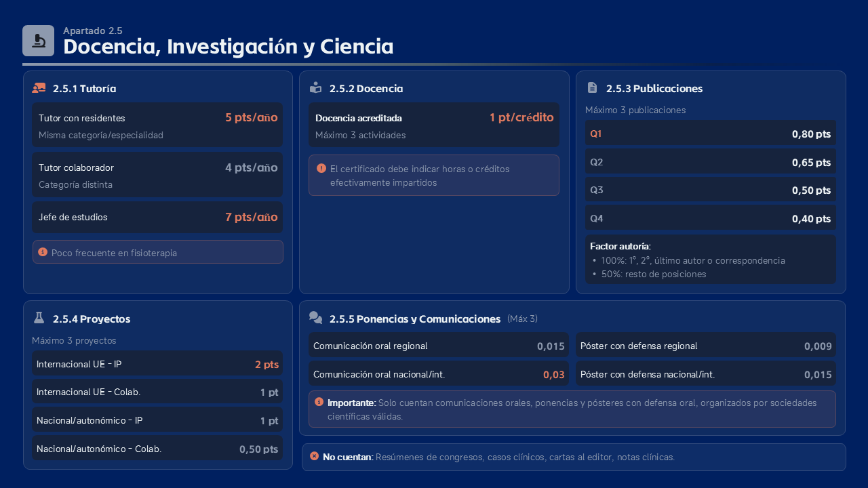Screen dimensions: 868x488
Task: Click the Tutoría section icon
Action: 39,88
